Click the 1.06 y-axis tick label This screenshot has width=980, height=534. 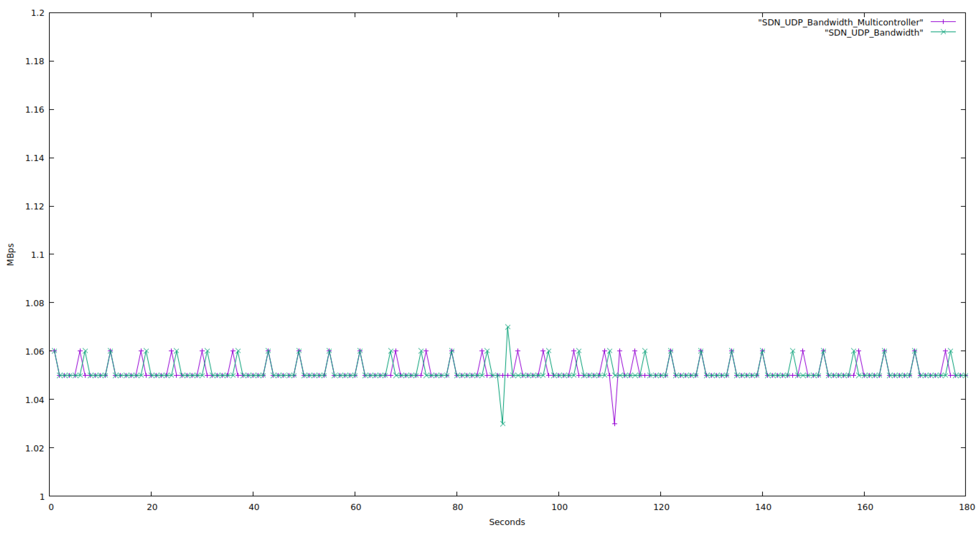[35, 351]
